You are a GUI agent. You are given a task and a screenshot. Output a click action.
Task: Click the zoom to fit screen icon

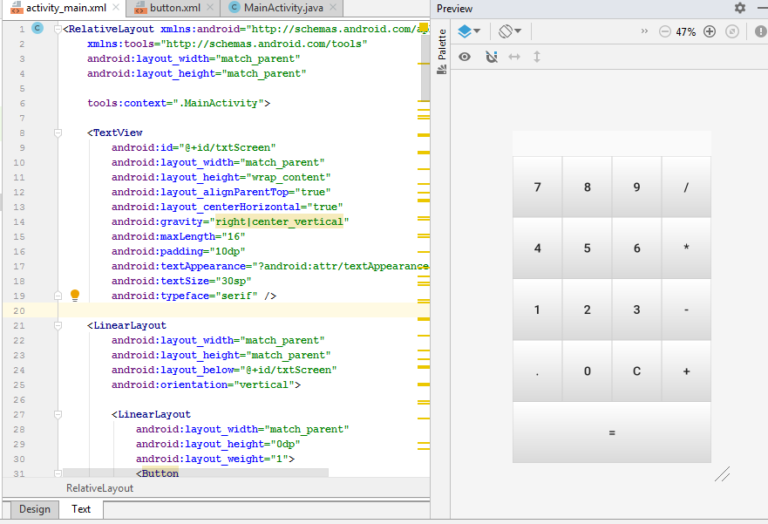point(732,31)
